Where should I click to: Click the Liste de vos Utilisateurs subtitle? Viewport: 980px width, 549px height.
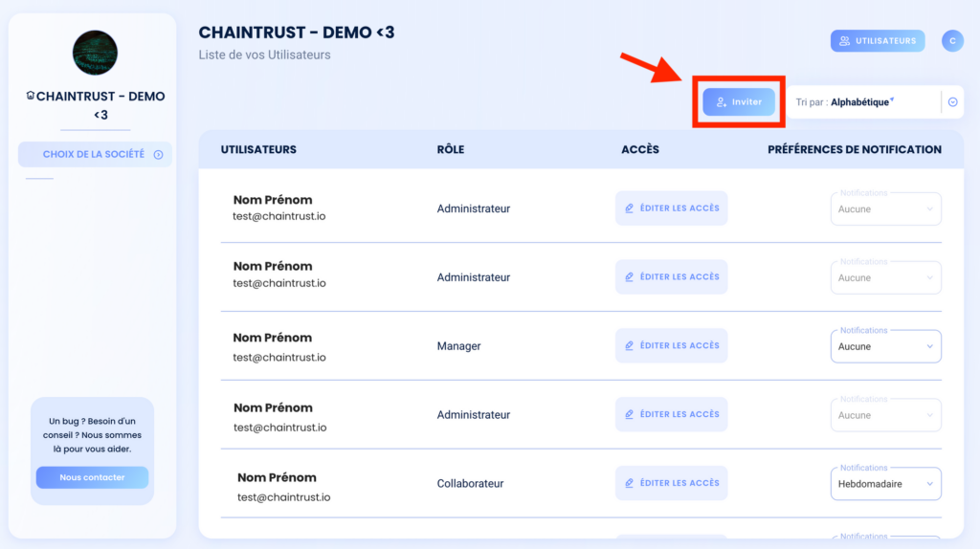click(x=264, y=55)
